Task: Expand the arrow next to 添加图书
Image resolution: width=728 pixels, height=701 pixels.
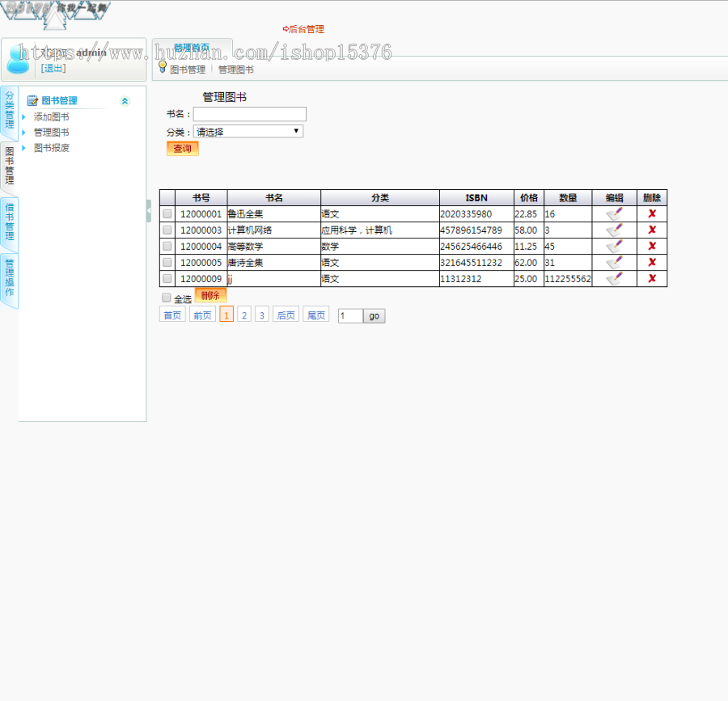Action: tap(22, 116)
